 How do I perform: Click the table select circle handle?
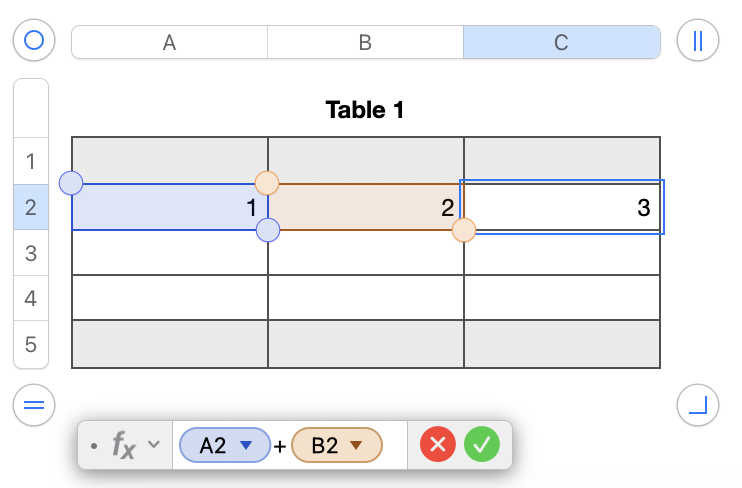tap(34, 41)
